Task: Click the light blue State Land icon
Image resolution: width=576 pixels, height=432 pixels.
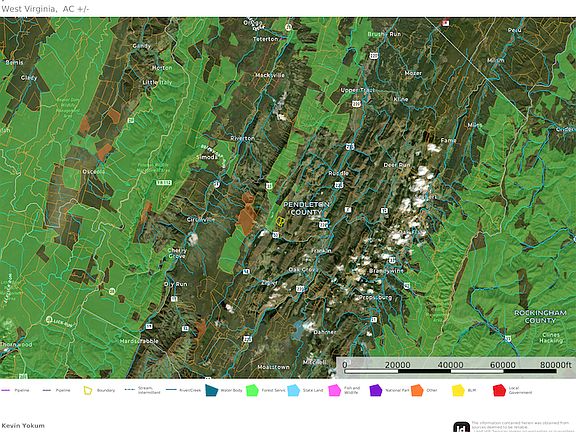Action: click(294, 390)
